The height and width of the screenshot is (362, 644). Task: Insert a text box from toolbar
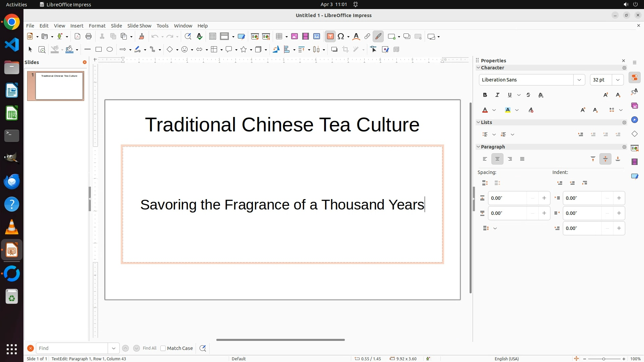coord(330,37)
